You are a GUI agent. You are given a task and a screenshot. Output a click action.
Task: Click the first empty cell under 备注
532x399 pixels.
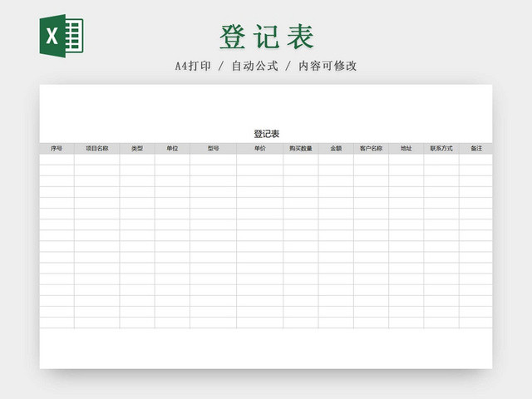pyautogui.click(x=476, y=160)
